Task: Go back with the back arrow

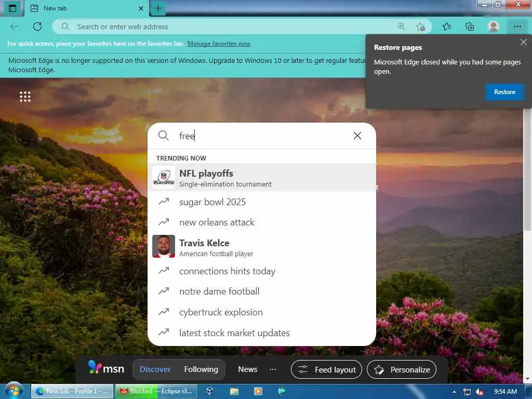Action: pos(15,26)
